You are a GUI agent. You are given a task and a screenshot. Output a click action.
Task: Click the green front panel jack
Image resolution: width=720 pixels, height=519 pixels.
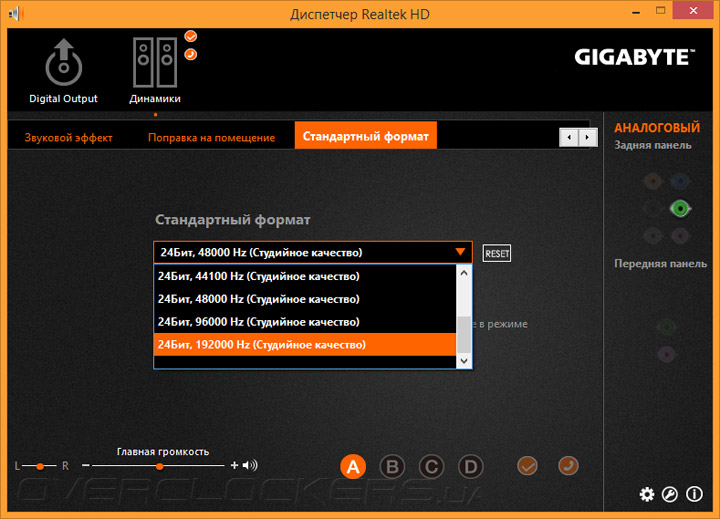[666, 327]
